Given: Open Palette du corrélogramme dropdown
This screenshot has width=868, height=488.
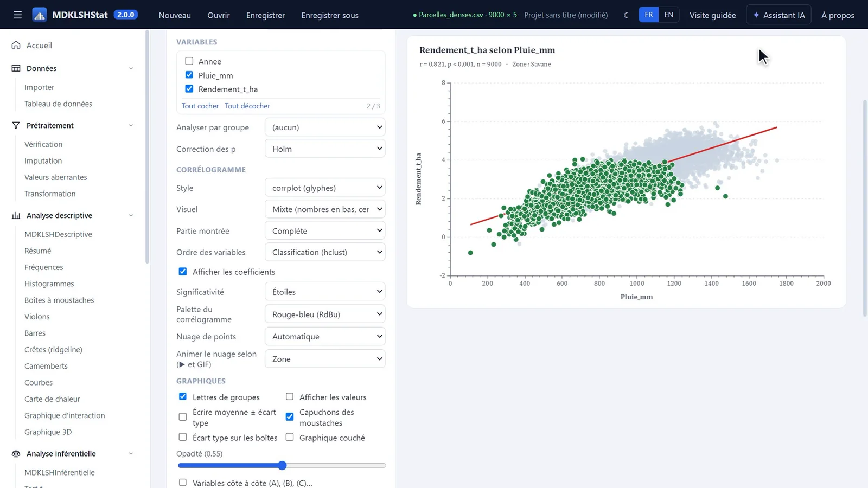Looking at the screenshot, I should point(325,314).
